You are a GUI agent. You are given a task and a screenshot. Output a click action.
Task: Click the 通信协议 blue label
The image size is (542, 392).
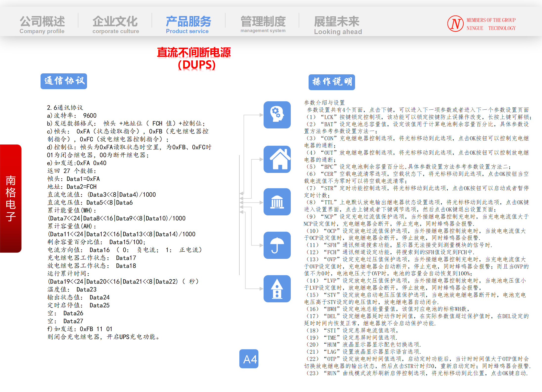[x=64, y=81]
